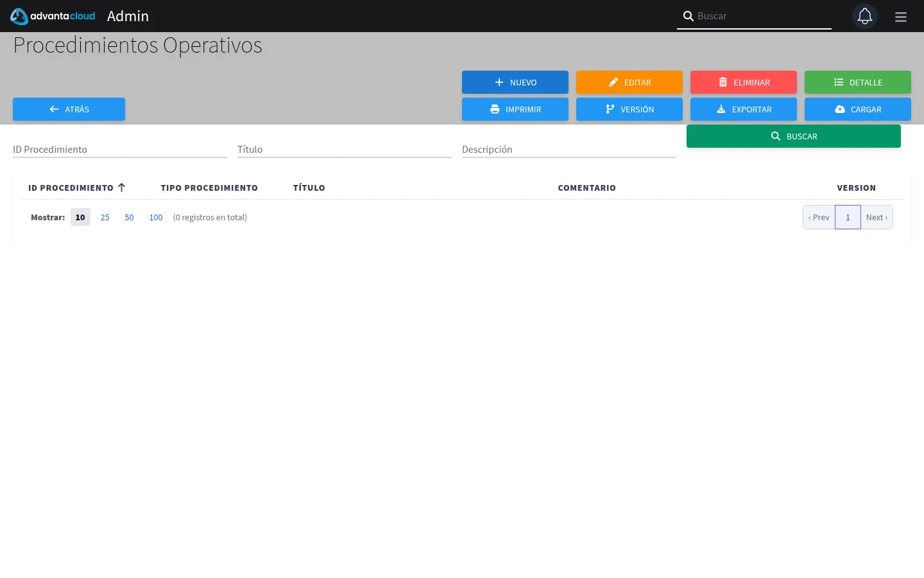Show 100 records per page
This screenshot has width=924, height=578.
[156, 217]
